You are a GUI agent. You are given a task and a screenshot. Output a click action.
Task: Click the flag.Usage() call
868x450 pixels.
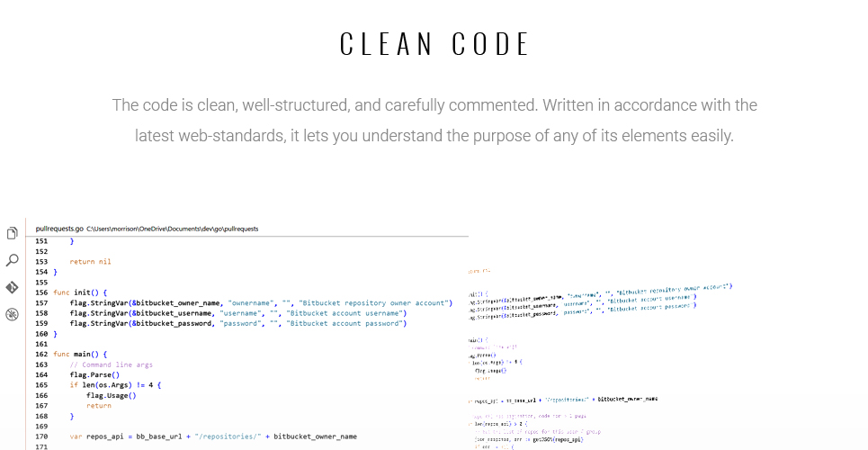[x=112, y=395]
